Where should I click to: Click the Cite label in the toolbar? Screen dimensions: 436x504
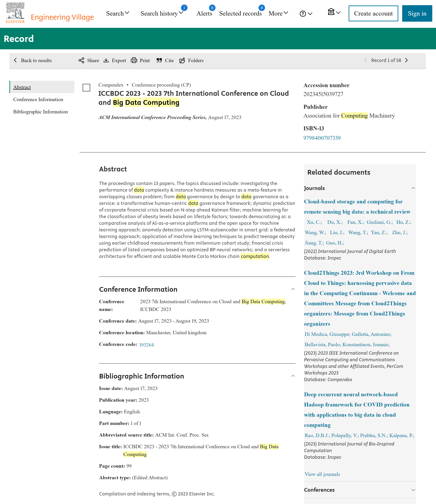click(x=169, y=60)
